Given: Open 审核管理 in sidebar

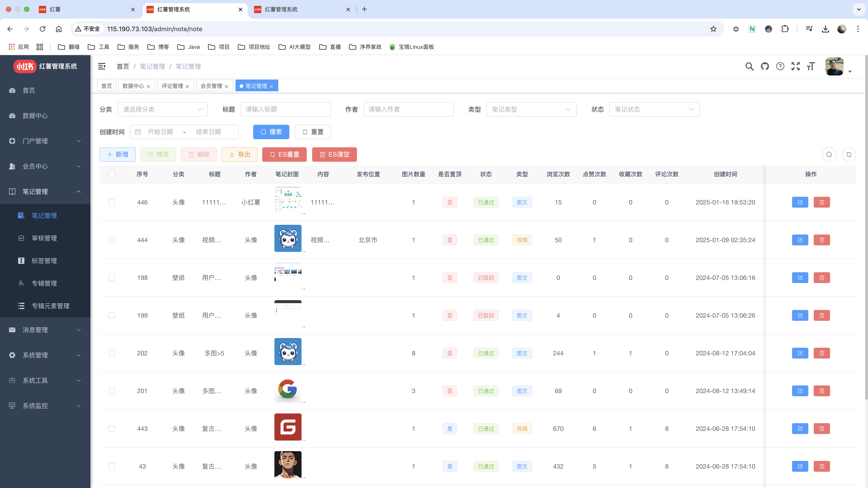Looking at the screenshot, I should coord(44,238).
